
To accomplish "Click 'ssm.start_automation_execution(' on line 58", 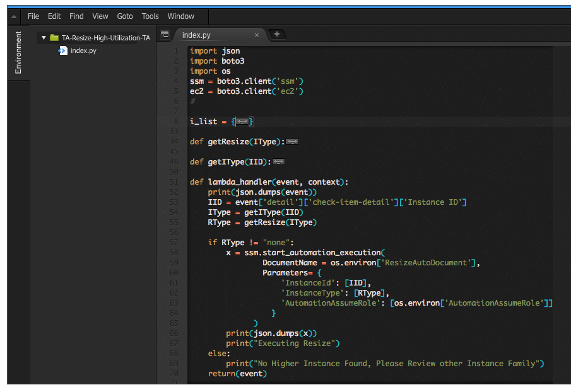I will (315, 253).
